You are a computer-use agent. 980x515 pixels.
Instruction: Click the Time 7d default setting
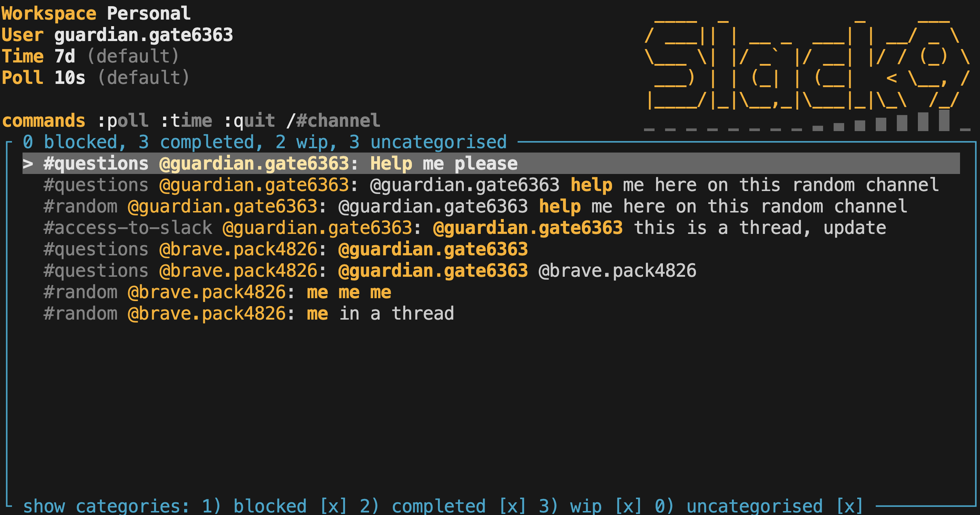[91, 56]
